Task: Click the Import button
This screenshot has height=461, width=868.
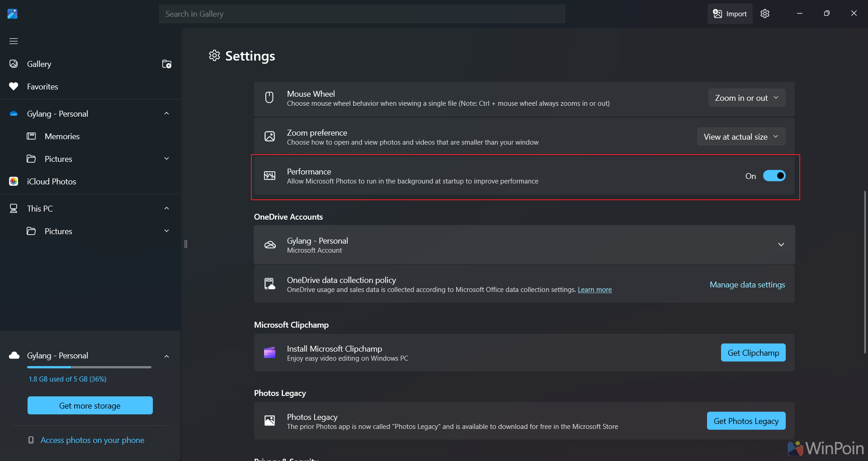Action: (x=730, y=14)
